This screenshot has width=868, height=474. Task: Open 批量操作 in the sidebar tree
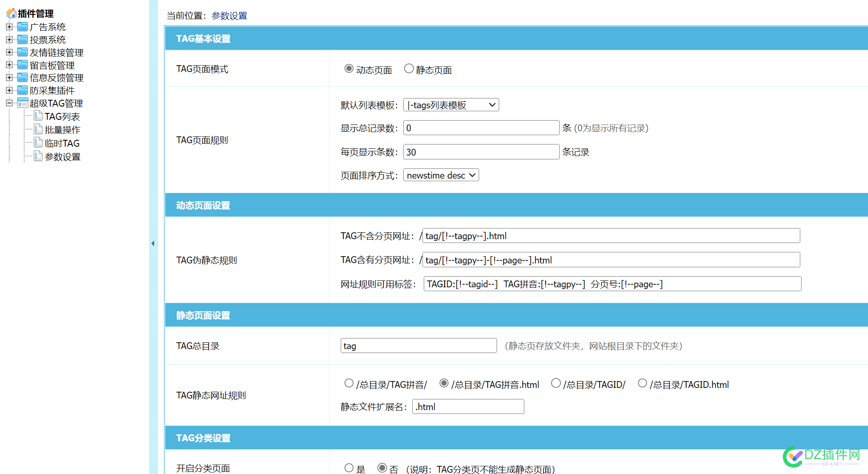(x=63, y=130)
